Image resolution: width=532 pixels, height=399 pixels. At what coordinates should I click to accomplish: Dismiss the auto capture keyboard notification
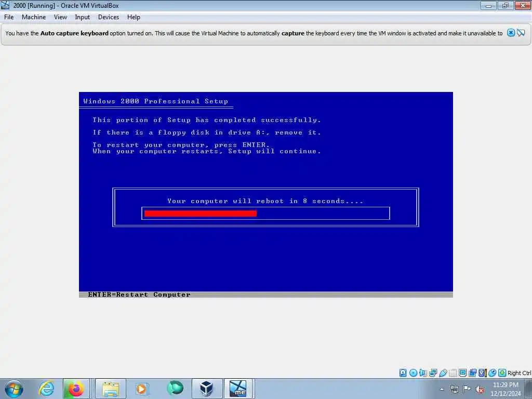point(511,33)
